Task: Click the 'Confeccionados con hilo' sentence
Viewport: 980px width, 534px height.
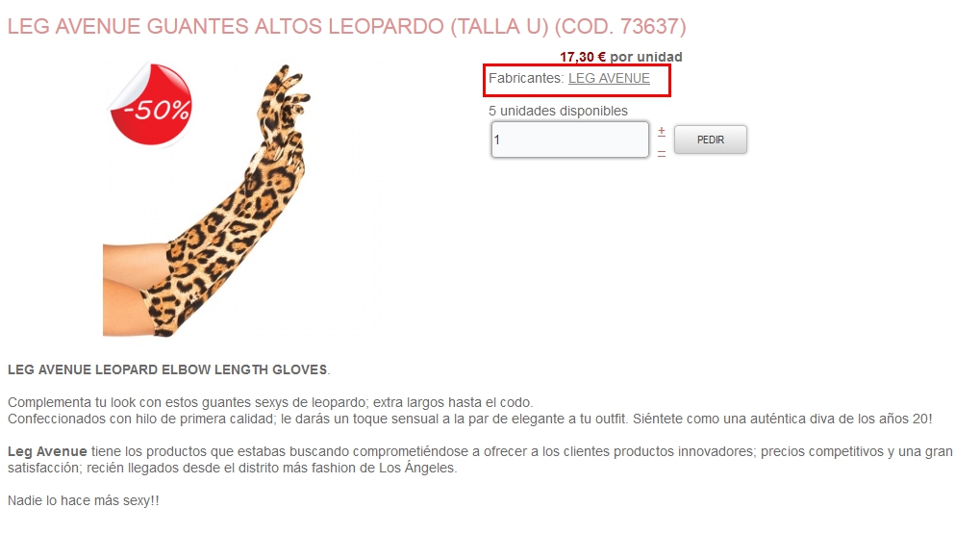Action: point(470,419)
